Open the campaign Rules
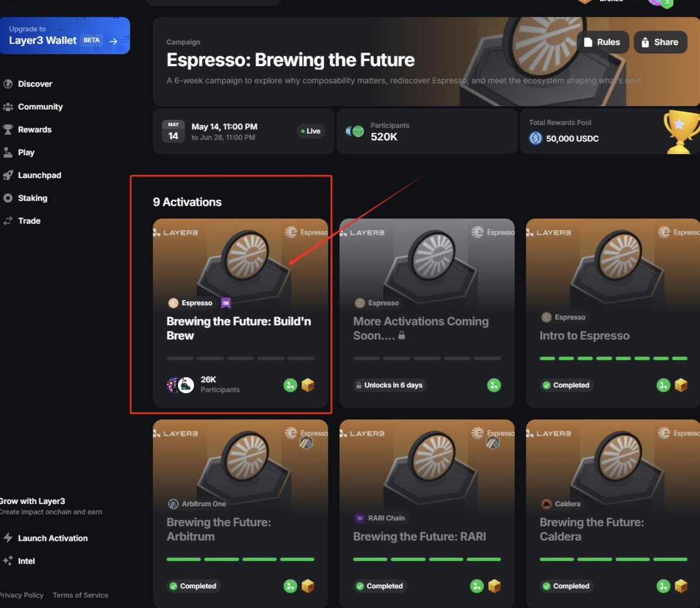The height and width of the screenshot is (608, 700). coord(603,42)
